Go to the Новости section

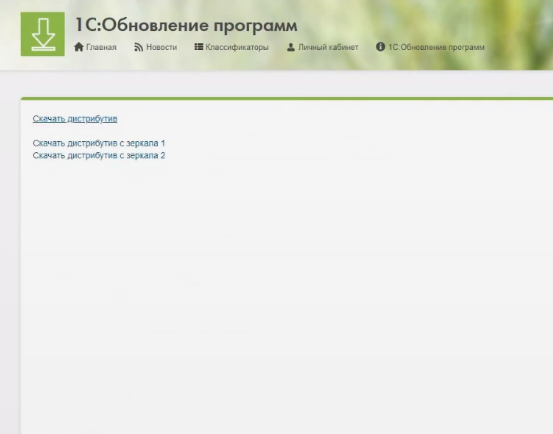pos(162,47)
